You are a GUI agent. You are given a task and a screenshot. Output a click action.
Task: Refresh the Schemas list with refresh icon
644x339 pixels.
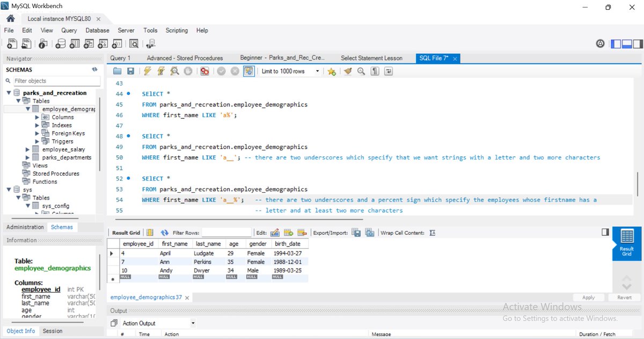click(x=94, y=69)
